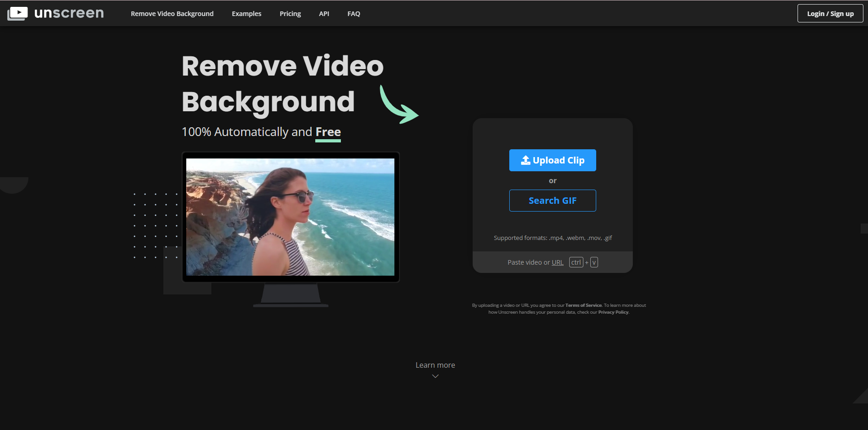Open the Examples page

247,14
